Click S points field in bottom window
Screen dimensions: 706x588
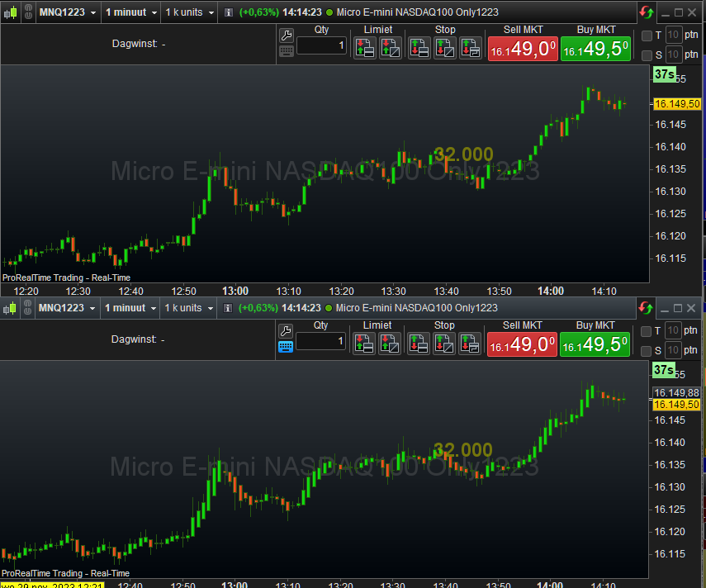click(672, 351)
